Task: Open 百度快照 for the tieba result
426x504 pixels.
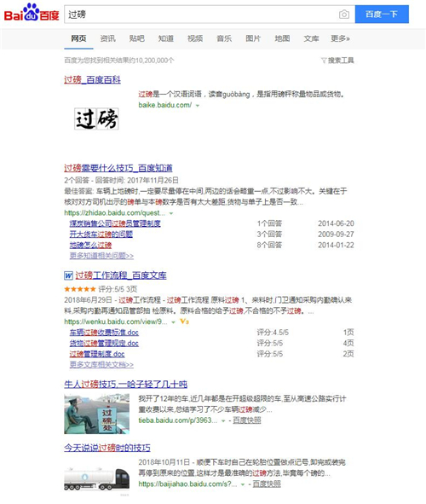Action: click(x=247, y=420)
